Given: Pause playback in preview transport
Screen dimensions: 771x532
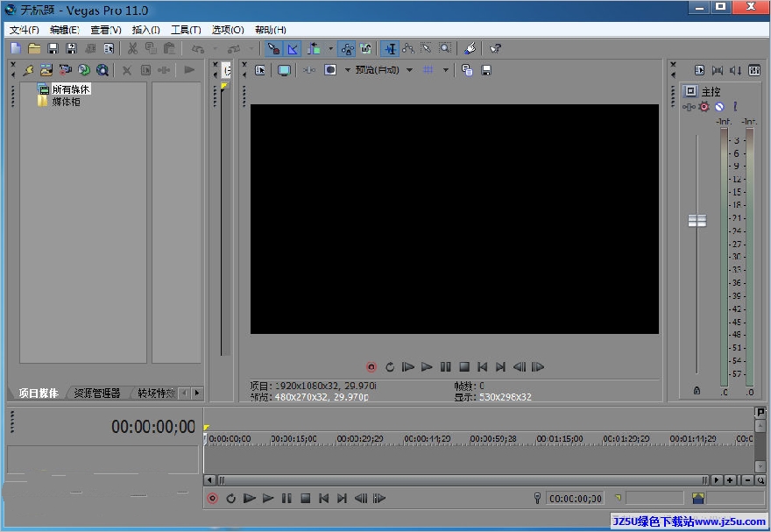Looking at the screenshot, I should [445, 367].
